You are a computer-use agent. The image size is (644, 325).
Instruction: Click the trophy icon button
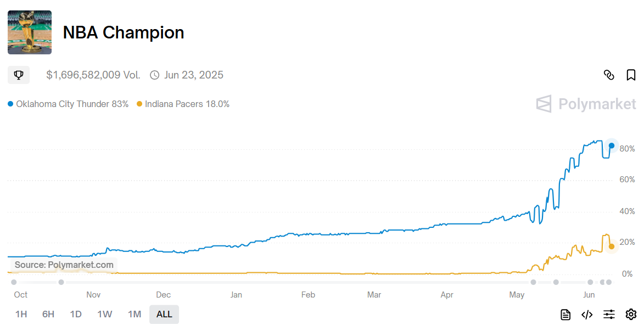pos(19,75)
